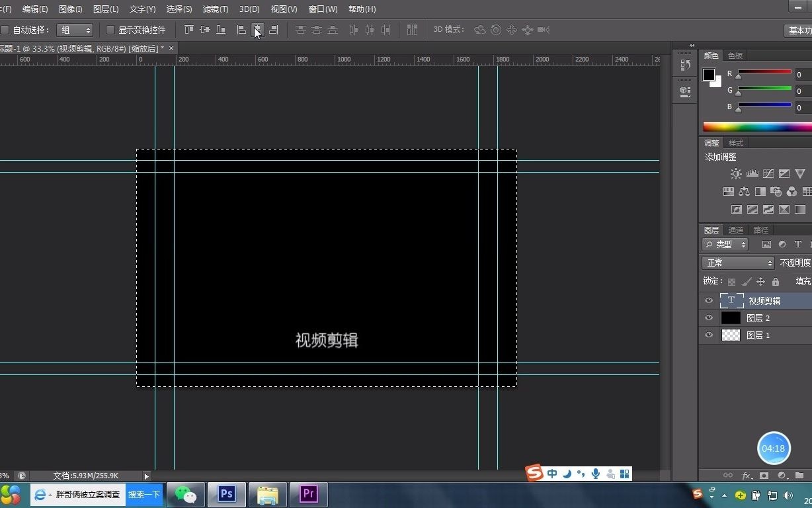This screenshot has height=508, width=812.
Task: Open the 滤镜 menu
Action: coord(214,9)
